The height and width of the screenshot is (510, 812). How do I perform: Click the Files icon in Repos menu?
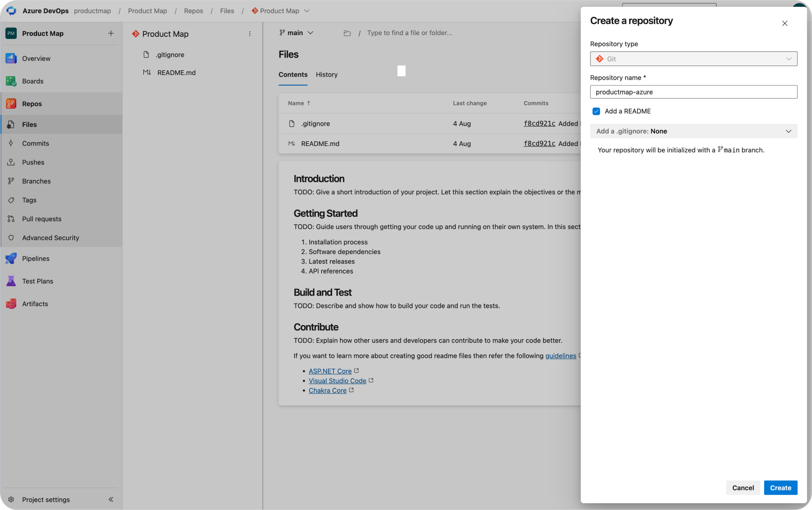point(11,125)
